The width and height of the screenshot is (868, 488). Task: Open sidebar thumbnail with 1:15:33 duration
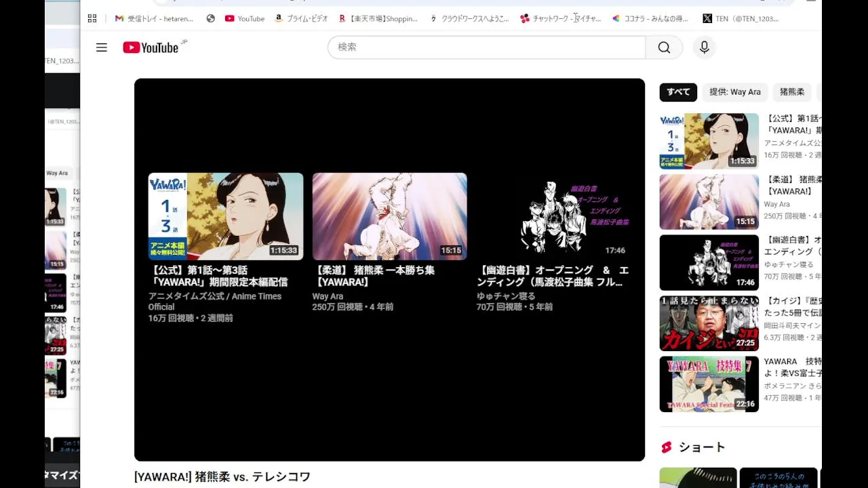pyautogui.click(x=709, y=141)
